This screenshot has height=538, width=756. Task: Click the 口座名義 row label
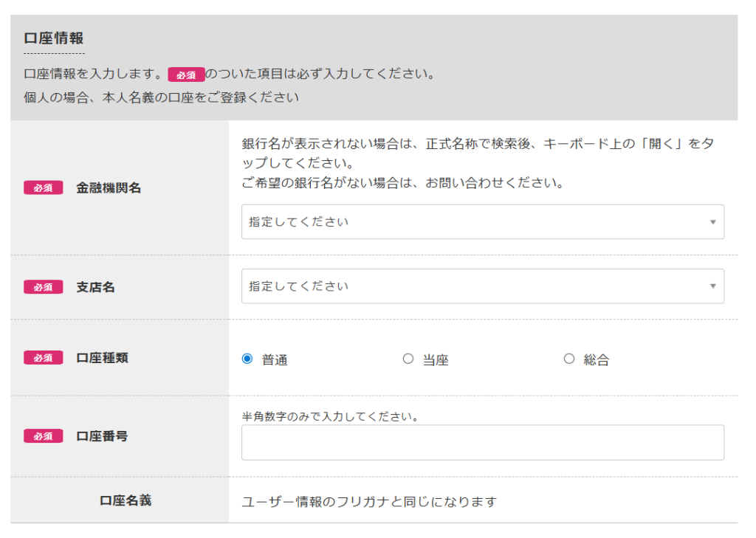(126, 500)
